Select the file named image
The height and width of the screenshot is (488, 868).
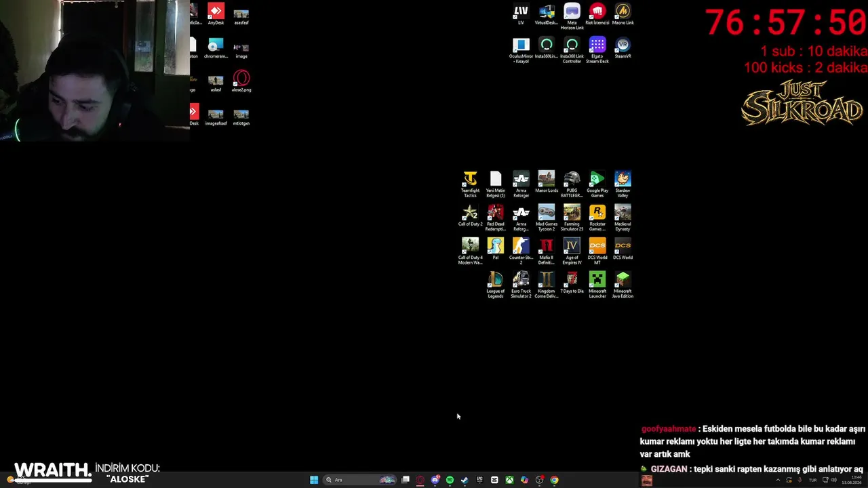241,50
